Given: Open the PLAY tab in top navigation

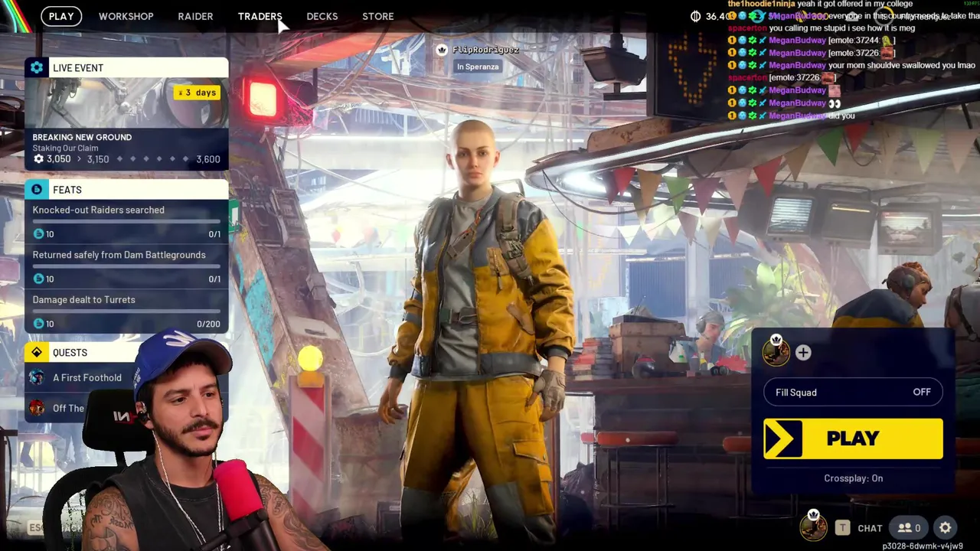Looking at the screenshot, I should (x=61, y=16).
